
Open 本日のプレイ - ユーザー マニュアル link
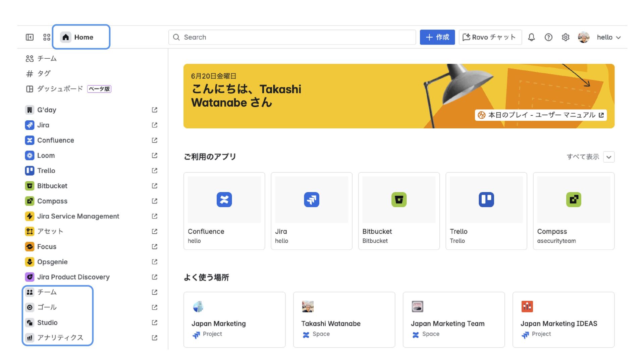(541, 115)
